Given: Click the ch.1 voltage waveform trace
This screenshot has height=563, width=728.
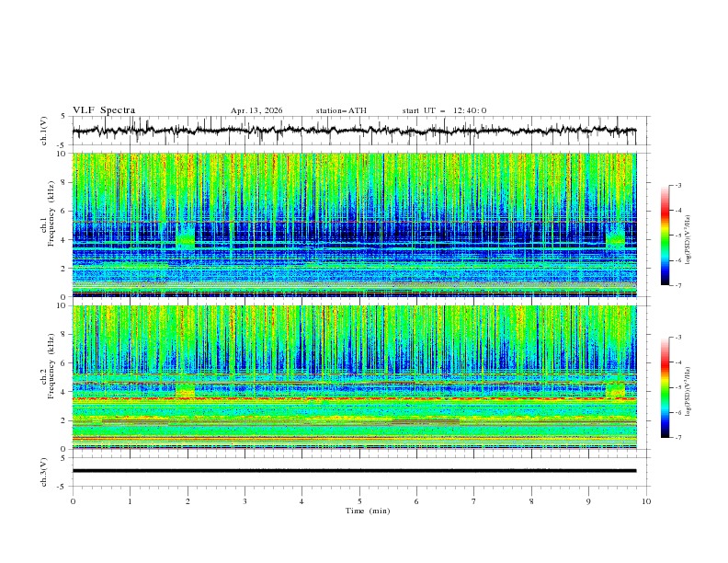Looking at the screenshot, I should [x=354, y=131].
